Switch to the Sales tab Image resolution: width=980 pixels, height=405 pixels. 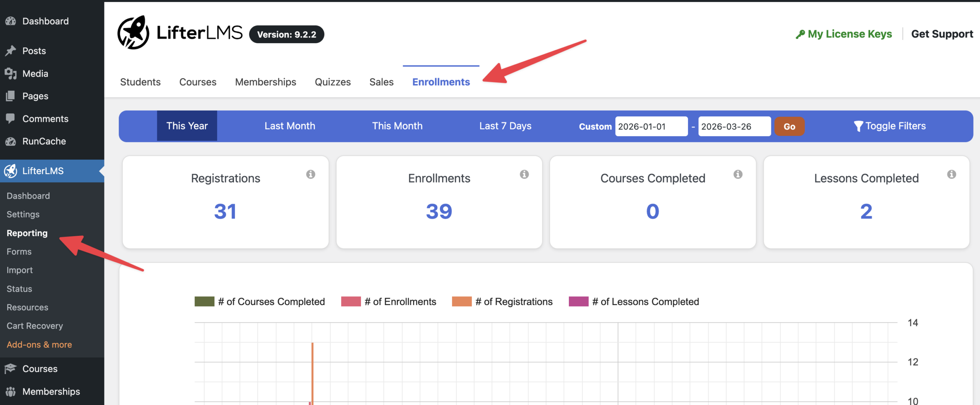point(381,82)
